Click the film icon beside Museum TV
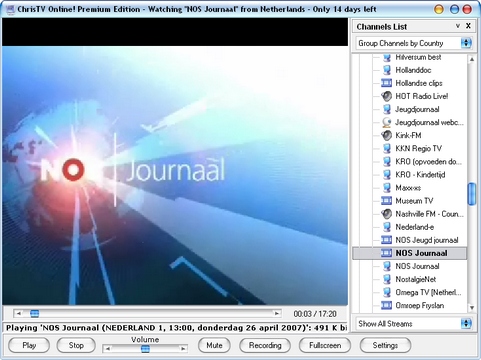Screen dimensions: 481x360 pos(386,201)
